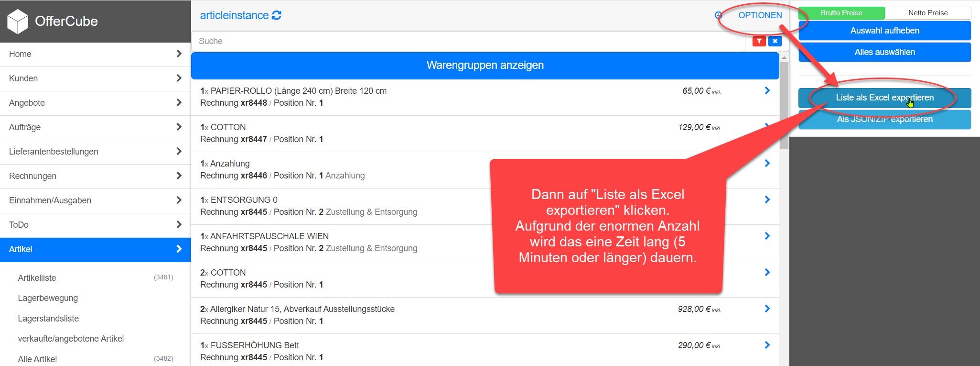Open FUSSERHÖHUNG Bett row arrow
This screenshot has width=980, height=366.
(767, 345)
